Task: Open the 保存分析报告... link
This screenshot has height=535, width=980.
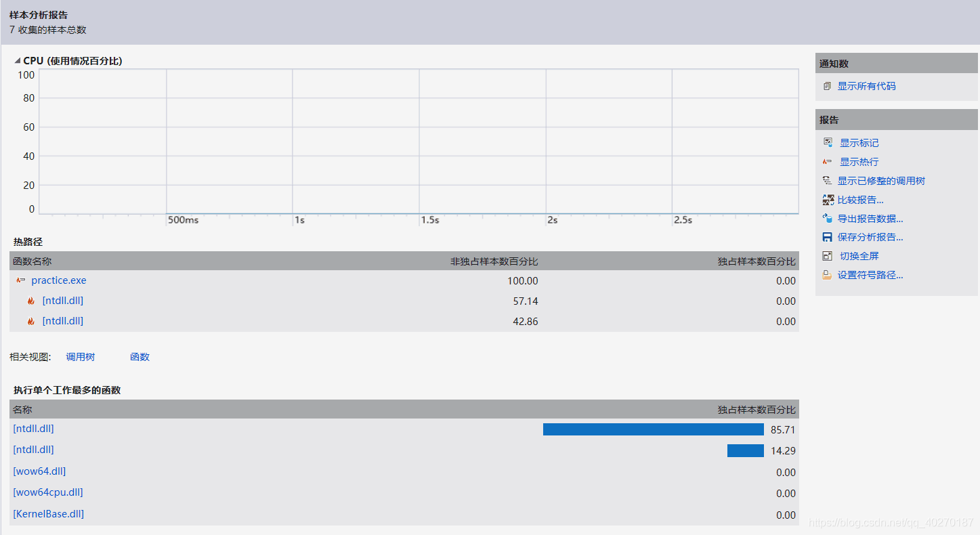Action: tap(870, 237)
